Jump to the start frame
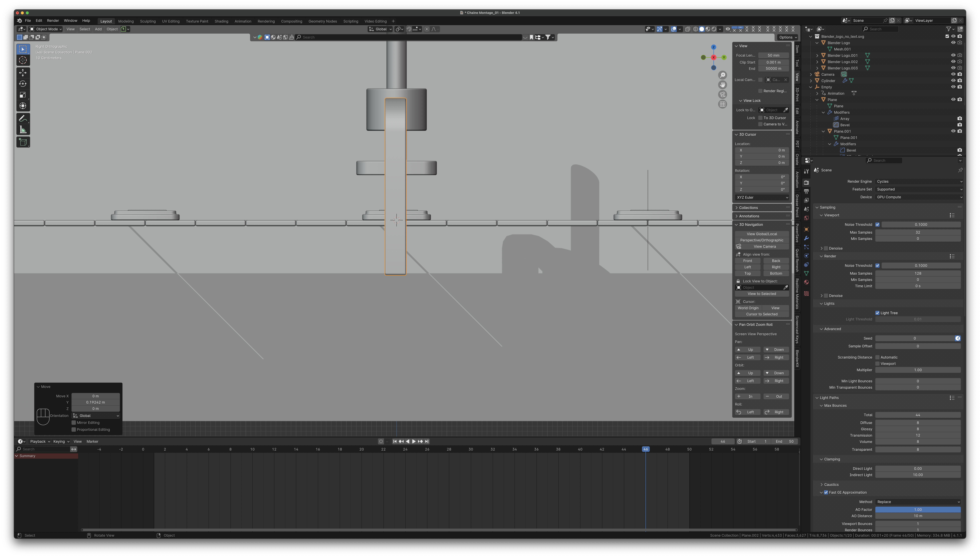Screen dimensions: 980x557 tap(395, 441)
